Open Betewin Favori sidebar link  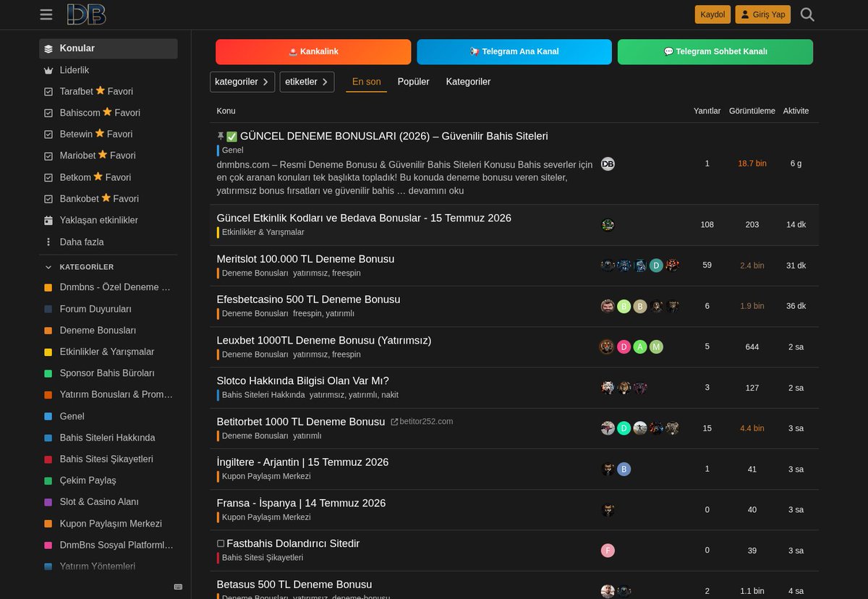pos(108,134)
